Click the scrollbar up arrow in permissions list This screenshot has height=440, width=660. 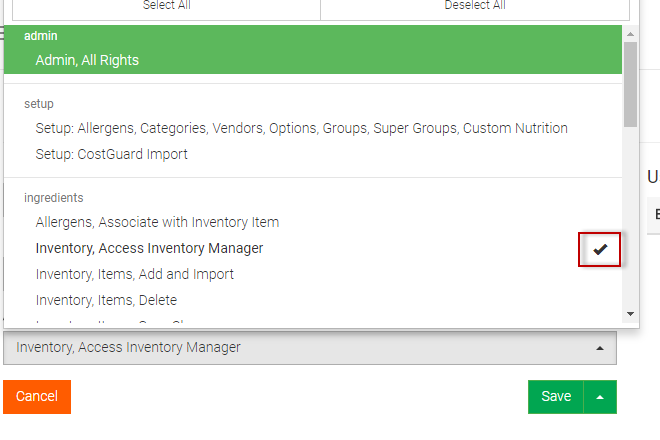pyautogui.click(x=630, y=34)
